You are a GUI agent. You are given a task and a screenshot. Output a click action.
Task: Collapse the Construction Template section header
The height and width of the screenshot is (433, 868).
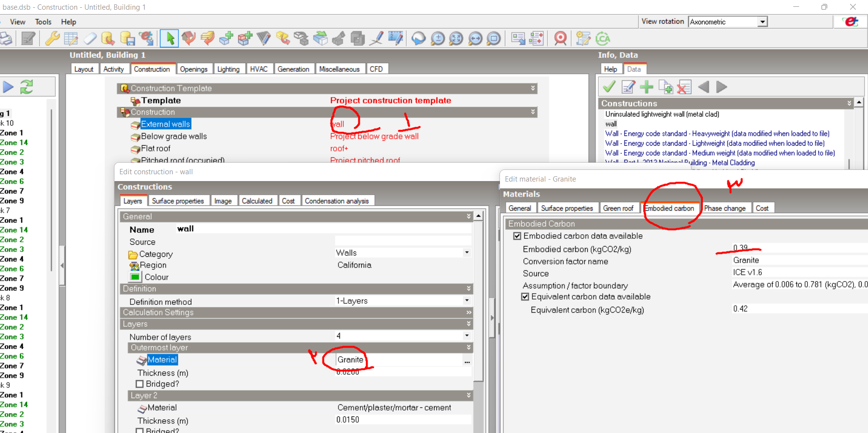[x=533, y=88]
